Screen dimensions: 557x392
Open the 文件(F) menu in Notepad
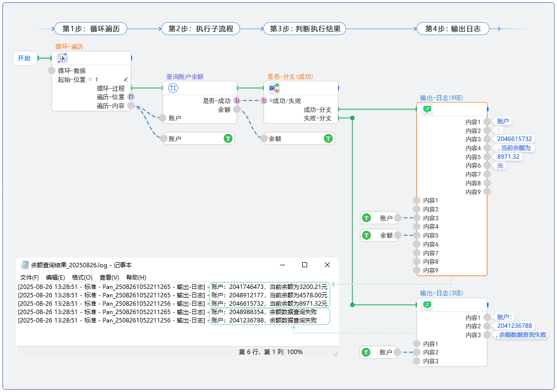29,278
